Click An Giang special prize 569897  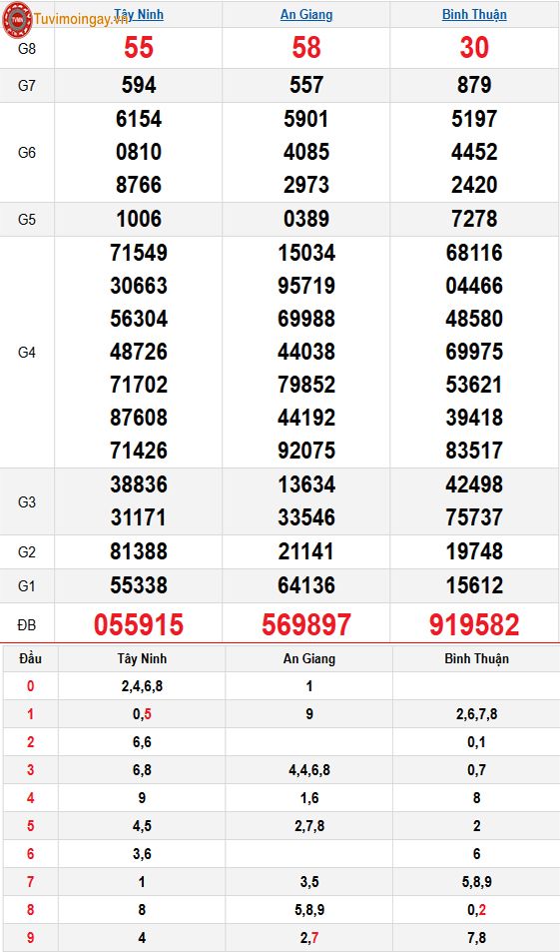pyautogui.click(x=306, y=624)
